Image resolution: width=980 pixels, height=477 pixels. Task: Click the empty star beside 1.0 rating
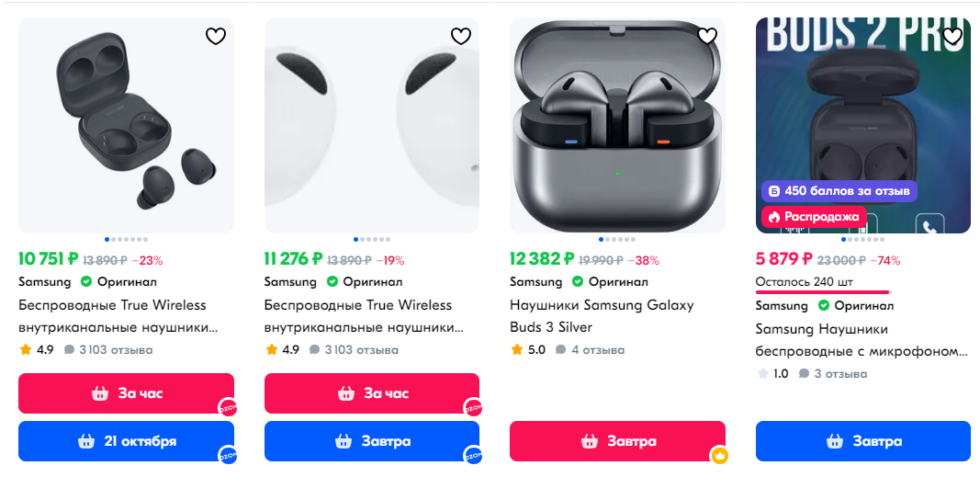click(762, 374)
